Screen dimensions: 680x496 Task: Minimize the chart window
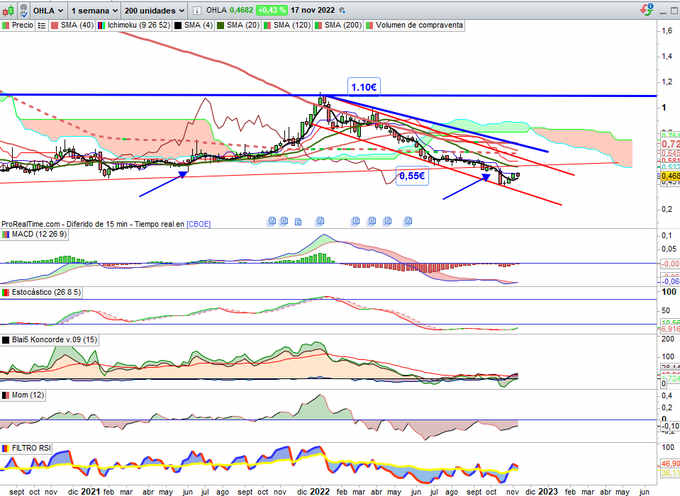[x=663, y=11]
